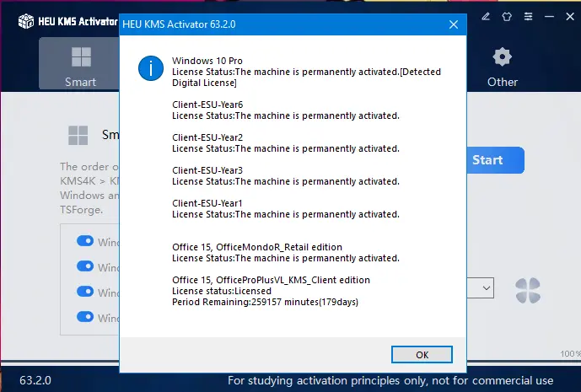Click OK to dismiss the activation dialog
581x392 pixels.
422,355
